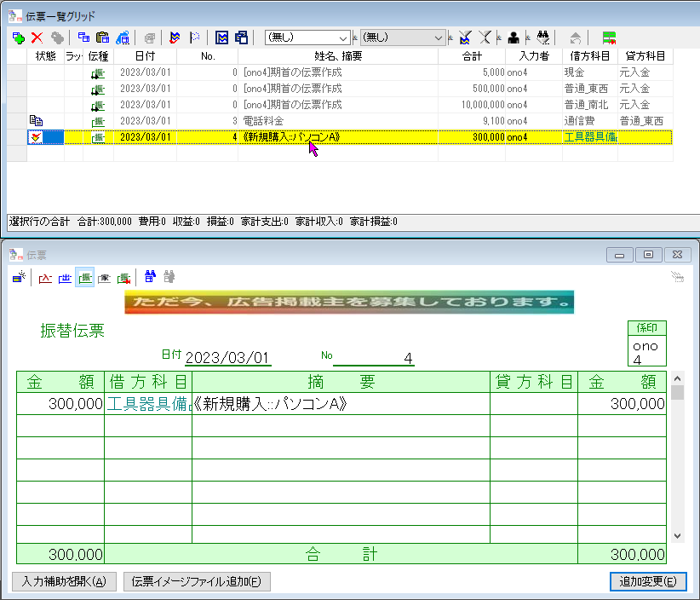Viewport: 700px width, 600px height.
Task: Sort by the 伝種 column header
Action: 98,56
